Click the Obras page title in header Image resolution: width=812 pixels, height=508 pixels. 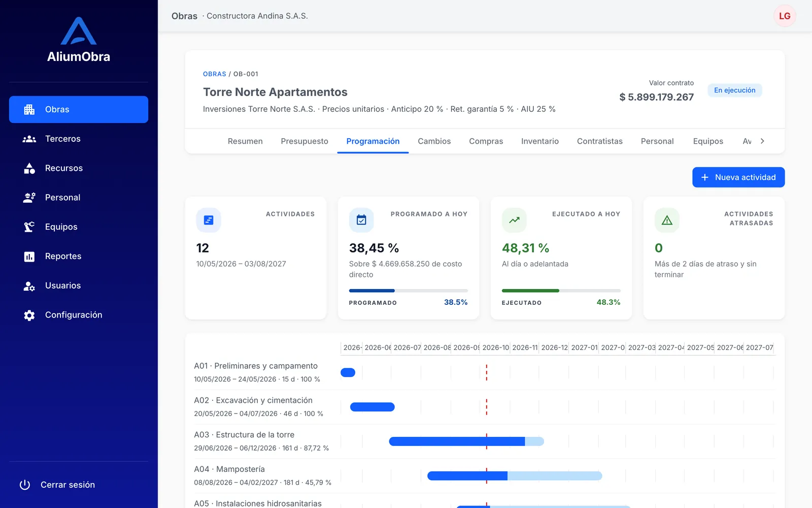pyautogui.click(x=184, y=16)
